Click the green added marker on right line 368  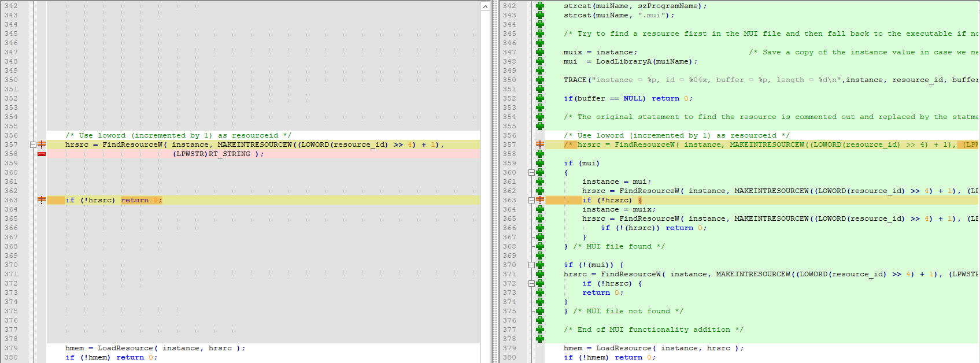(540, 246)
